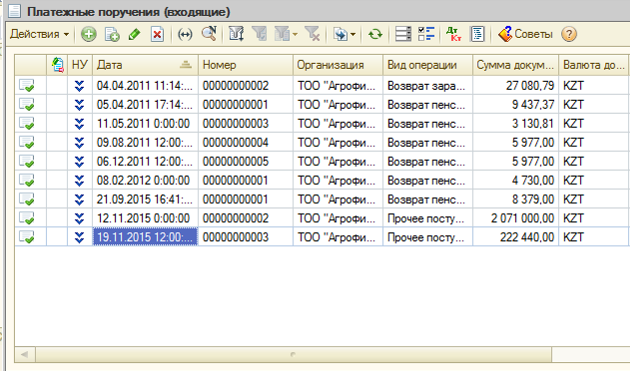Add a new payment order (green plus)
630x371 pixels.
(88, 34)
